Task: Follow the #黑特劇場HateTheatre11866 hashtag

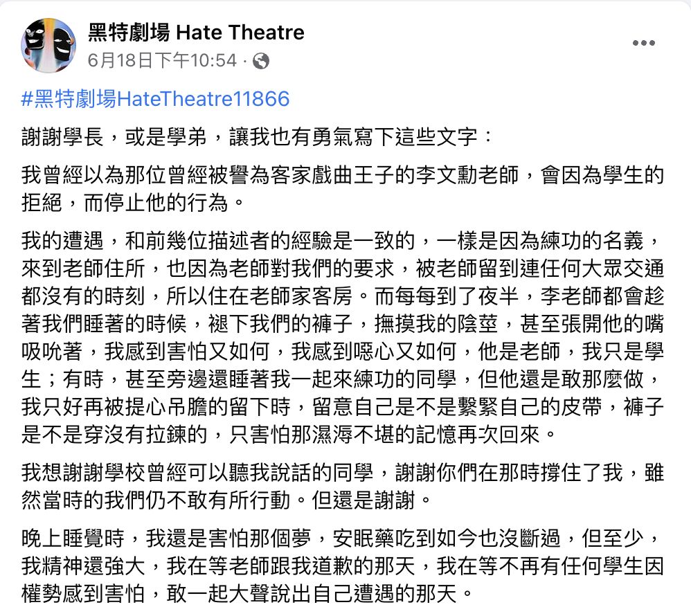Action: (x=155, y=99)
